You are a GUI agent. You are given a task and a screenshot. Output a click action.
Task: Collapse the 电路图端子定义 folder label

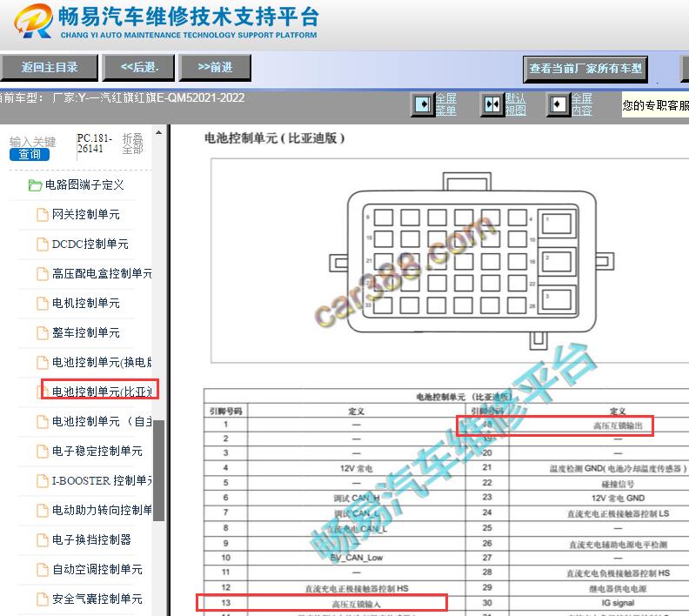tap(84, 185)
